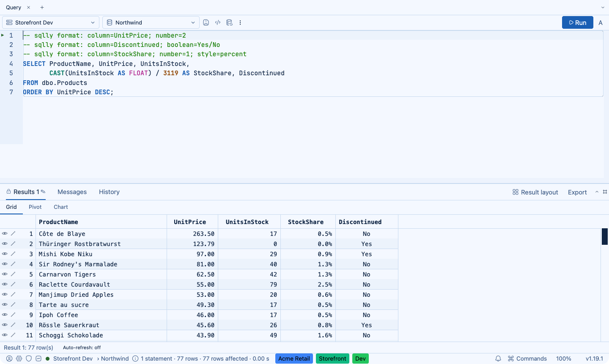Click the activity chart icon in status bar

[x=38, y=359]
